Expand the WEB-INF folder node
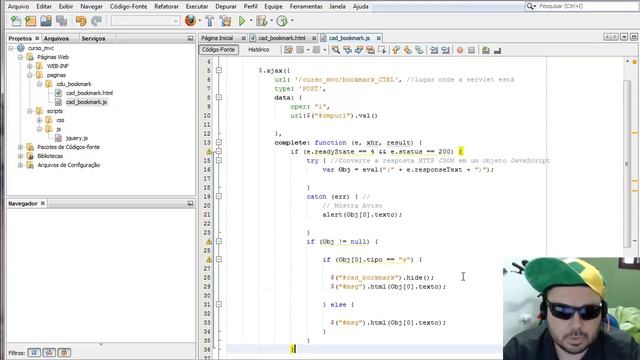This screenshot has height=360, width=640. click(x=30, y=66)
